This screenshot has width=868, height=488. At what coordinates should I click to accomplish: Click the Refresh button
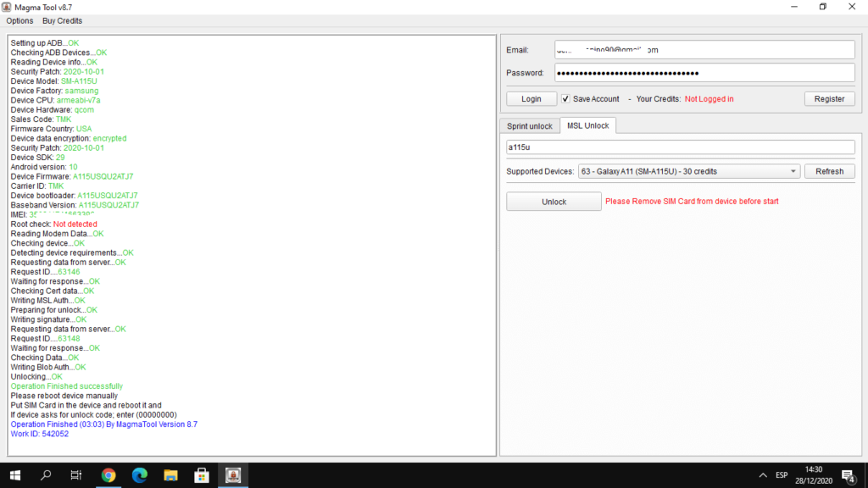[829, 171]
